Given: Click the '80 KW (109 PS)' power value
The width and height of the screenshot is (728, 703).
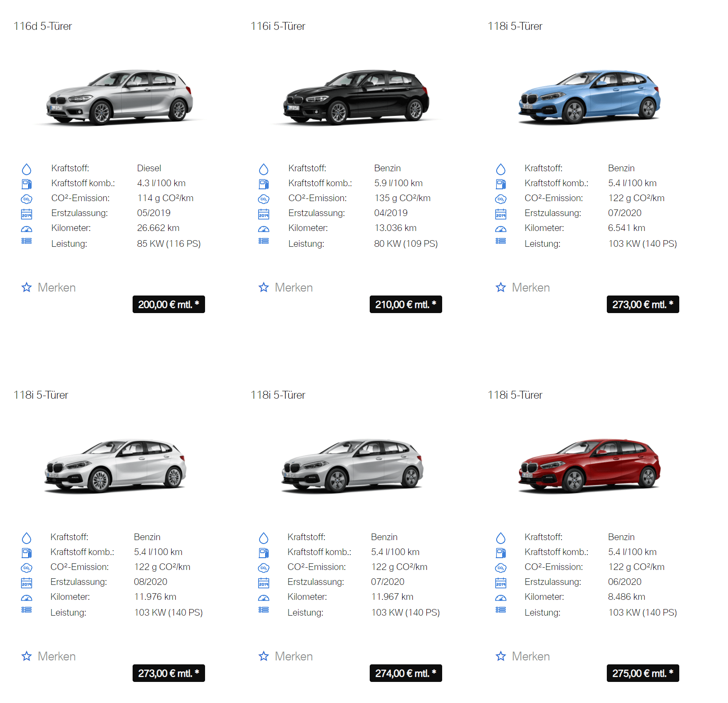Looking at the screenshot, I should click(x=406, y=244).
